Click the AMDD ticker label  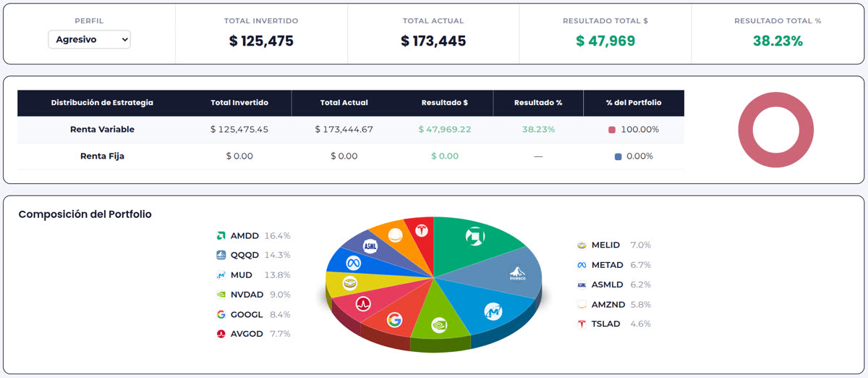pyautogui.click(x=246, y=236)
